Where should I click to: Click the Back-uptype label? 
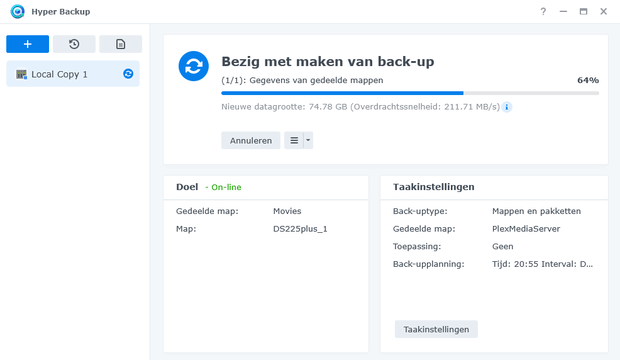click(420, 211)
